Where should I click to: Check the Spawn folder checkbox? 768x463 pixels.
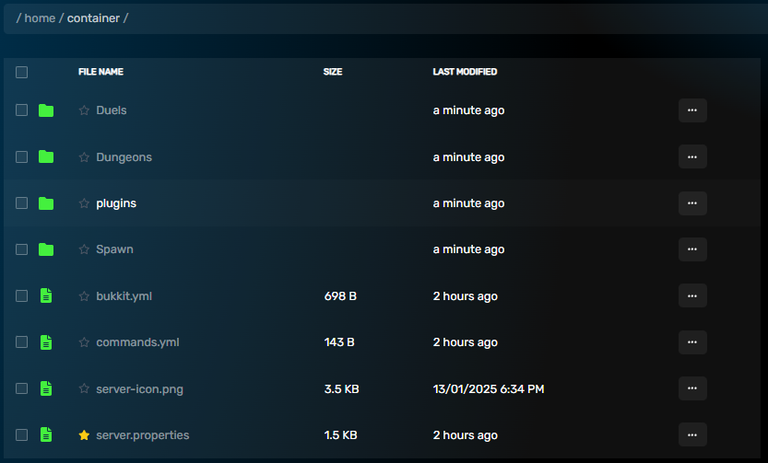pos(22,249)
